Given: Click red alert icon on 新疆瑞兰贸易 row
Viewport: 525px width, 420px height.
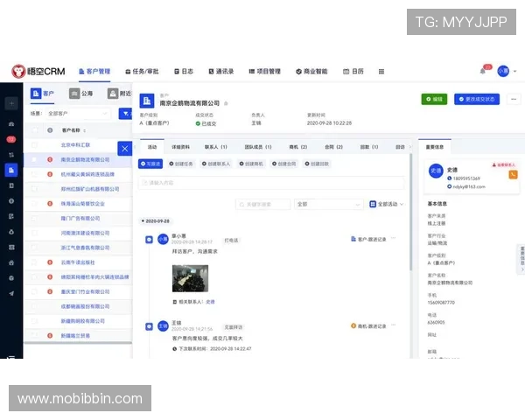Looking at the screenshot, I should [x=50, y=336].
